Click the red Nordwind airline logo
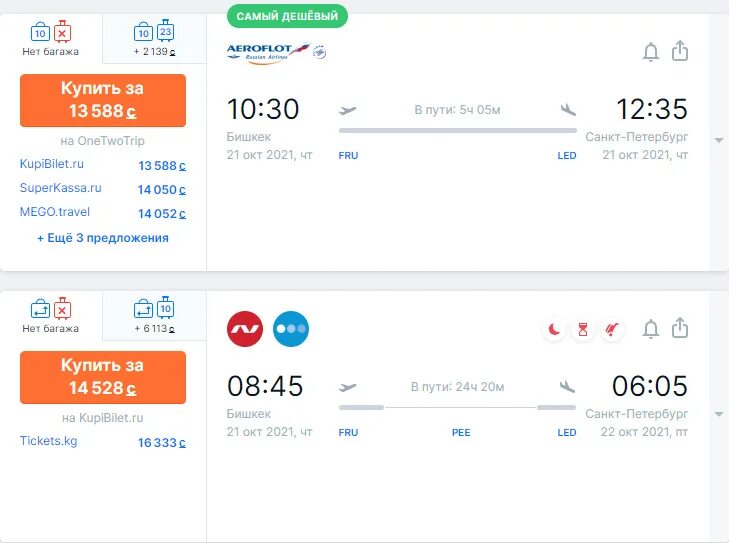This screenshot has width=729, height=543. (245, 329)
